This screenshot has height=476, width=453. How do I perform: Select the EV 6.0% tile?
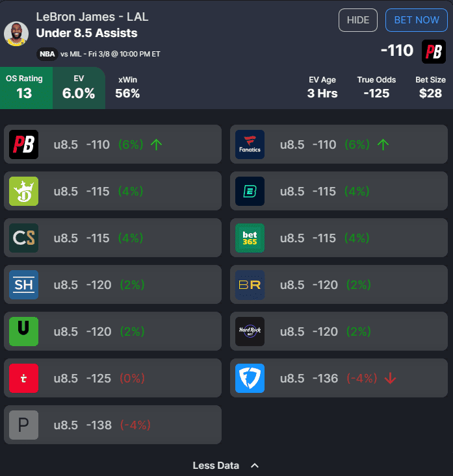[x=79, y=88]
